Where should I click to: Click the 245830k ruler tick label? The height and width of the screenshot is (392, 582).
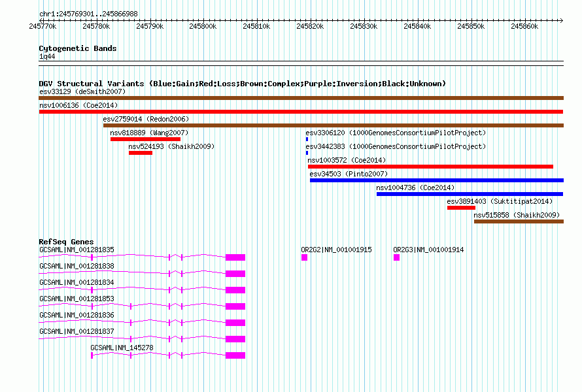coord(364,26)
